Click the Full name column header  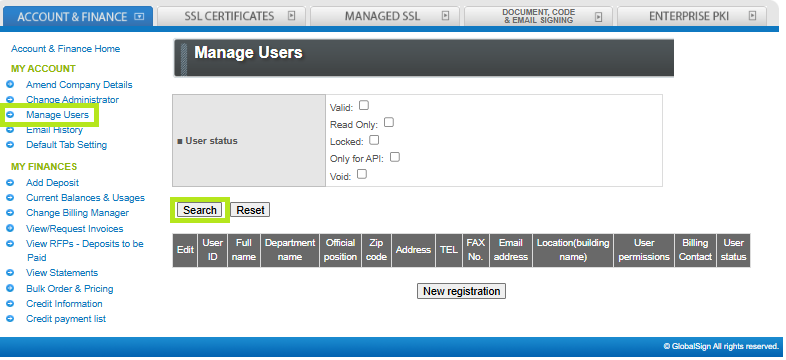tap(244, 250)
